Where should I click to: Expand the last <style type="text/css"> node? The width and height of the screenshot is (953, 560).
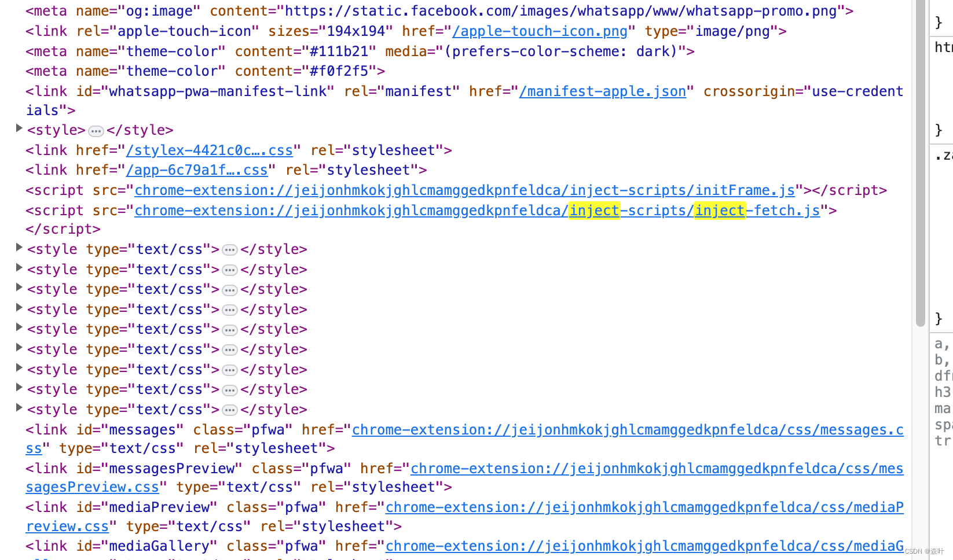pos(19,408)
